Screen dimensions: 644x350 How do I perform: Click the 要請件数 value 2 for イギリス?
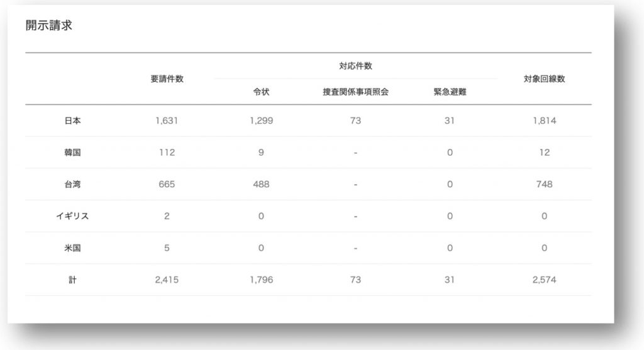pos(167,216)
